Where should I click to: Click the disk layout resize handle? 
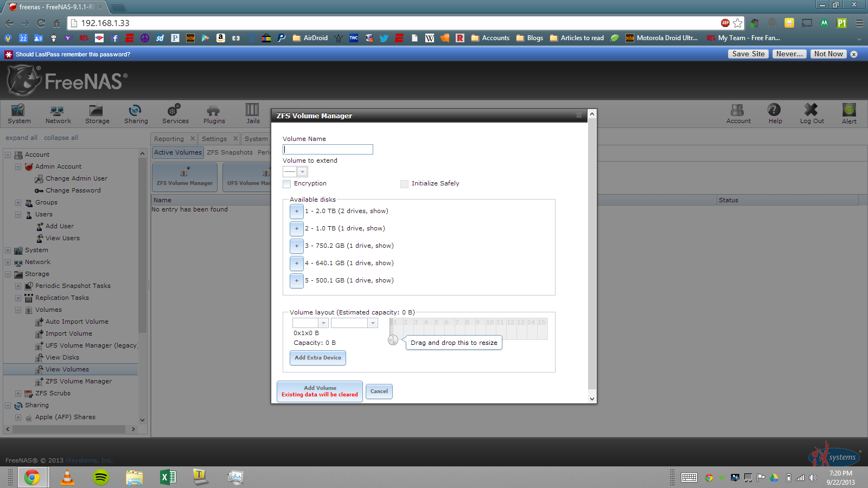click(393, 340)
